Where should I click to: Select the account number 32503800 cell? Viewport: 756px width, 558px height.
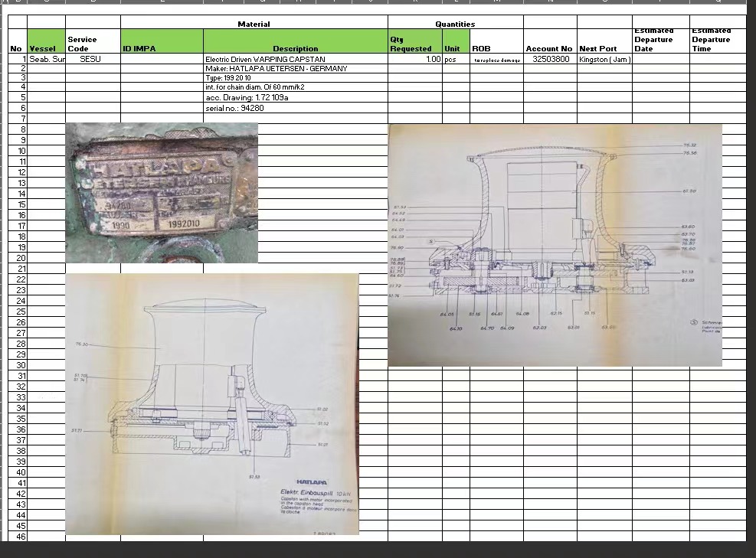point(550,59)
